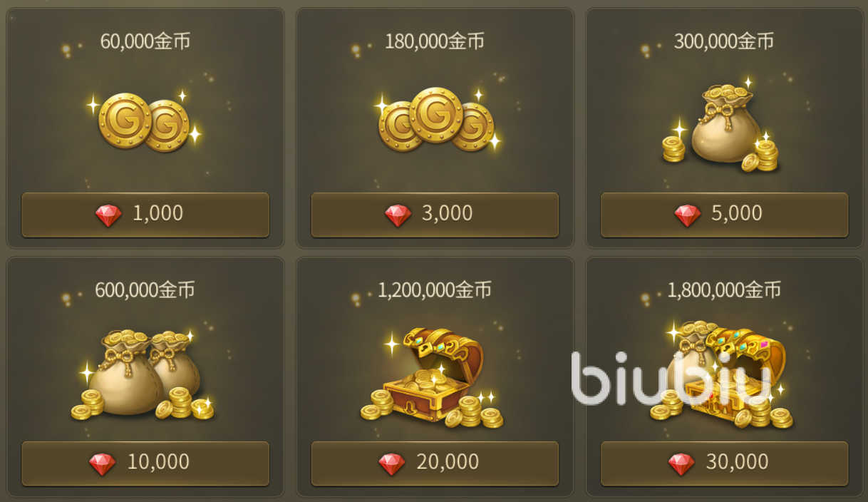
Task: Click the 1,800,000金币 title label
Action: tap(724, 290)
